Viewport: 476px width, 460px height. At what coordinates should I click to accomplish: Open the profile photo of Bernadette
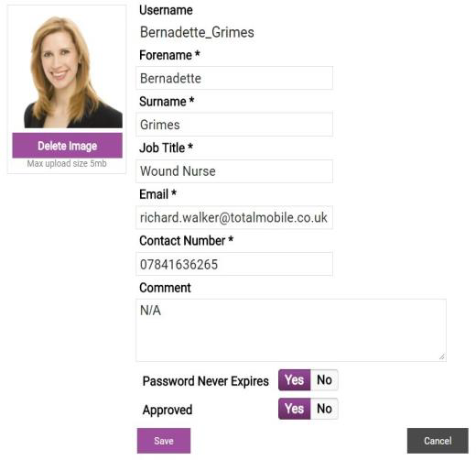pos(73,72)
